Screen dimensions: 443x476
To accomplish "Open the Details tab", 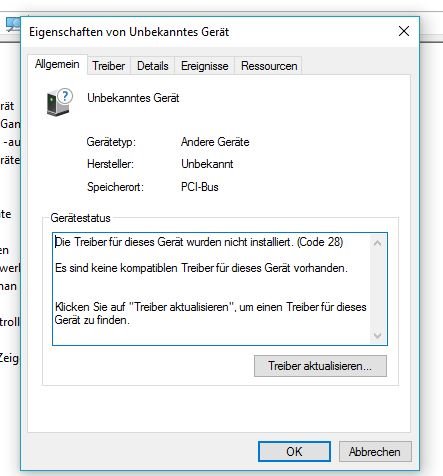I will point(153,66).
